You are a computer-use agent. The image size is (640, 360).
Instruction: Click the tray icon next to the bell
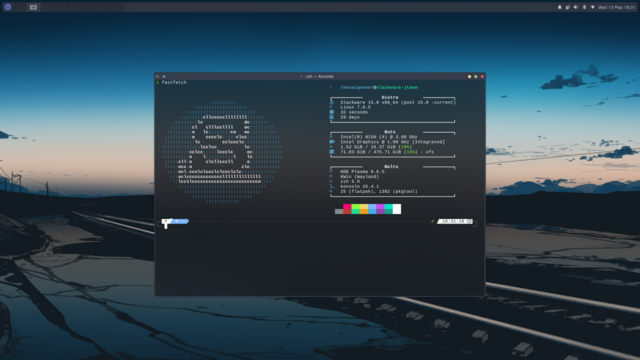(x=568, y=7)
